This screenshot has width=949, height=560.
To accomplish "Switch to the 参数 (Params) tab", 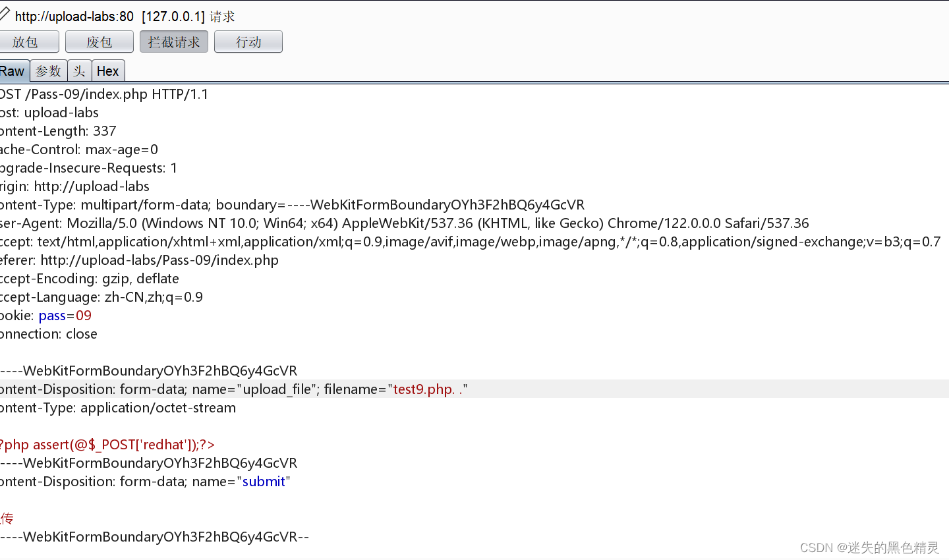I will [48, 70].
